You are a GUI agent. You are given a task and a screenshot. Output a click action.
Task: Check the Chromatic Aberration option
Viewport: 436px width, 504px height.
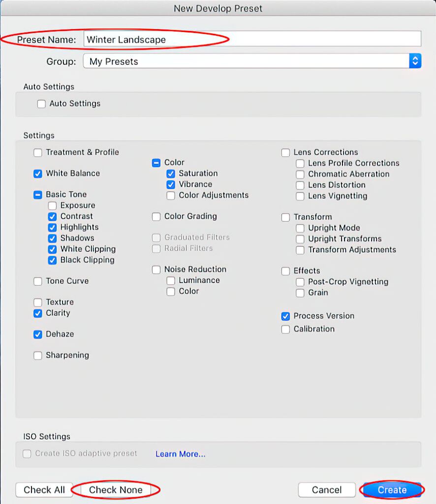(x=300, y=174)
